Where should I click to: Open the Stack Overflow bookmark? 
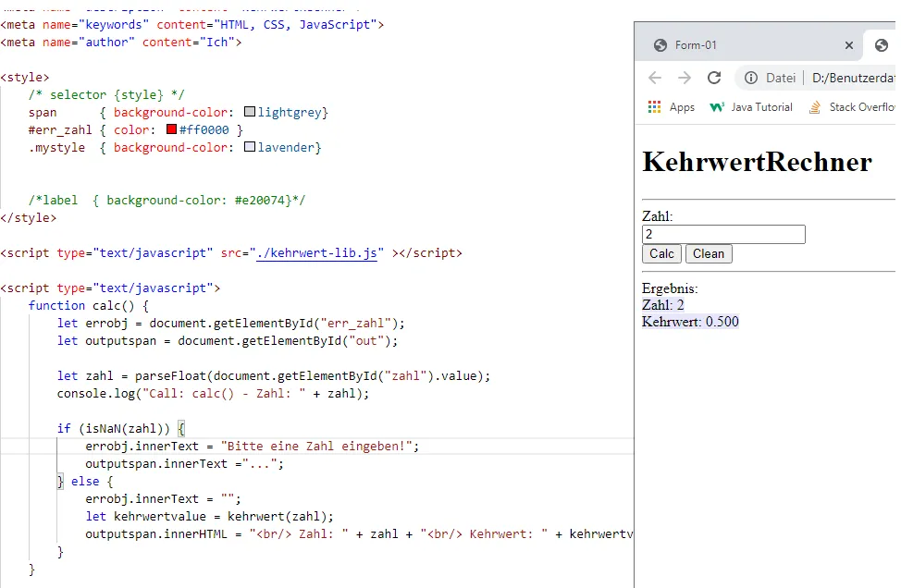coord(852,107)
